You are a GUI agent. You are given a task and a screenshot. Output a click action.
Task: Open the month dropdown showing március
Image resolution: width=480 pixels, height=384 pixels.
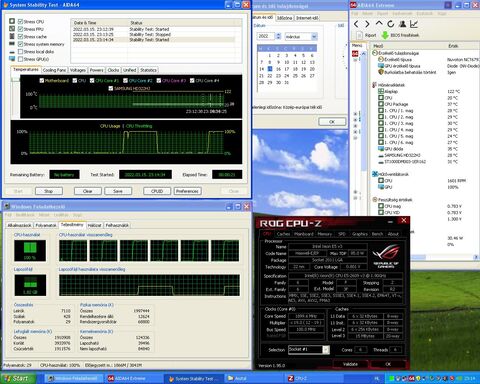click(314, 36)
